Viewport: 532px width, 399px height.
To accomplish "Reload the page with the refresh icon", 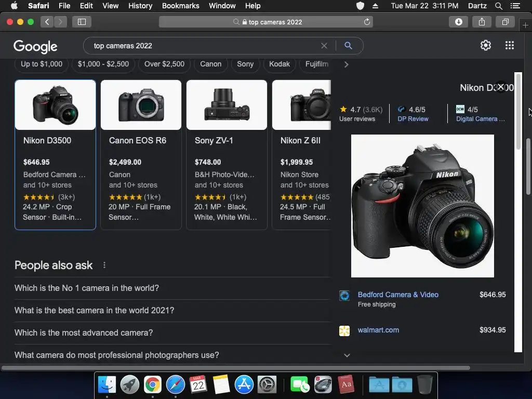I will pos(367,22).
